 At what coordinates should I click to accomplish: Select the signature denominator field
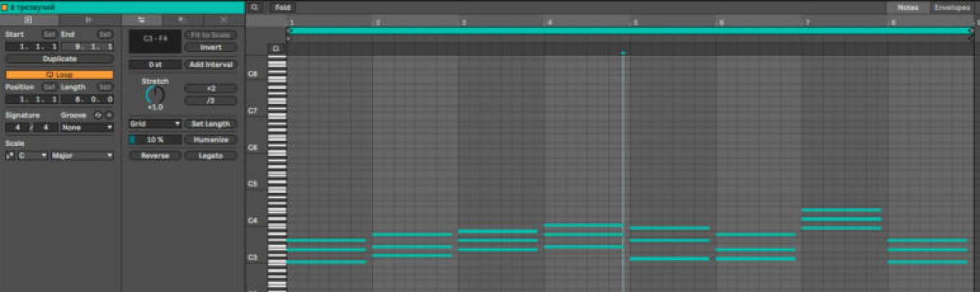pyautogui.click(x=45, y=127)
